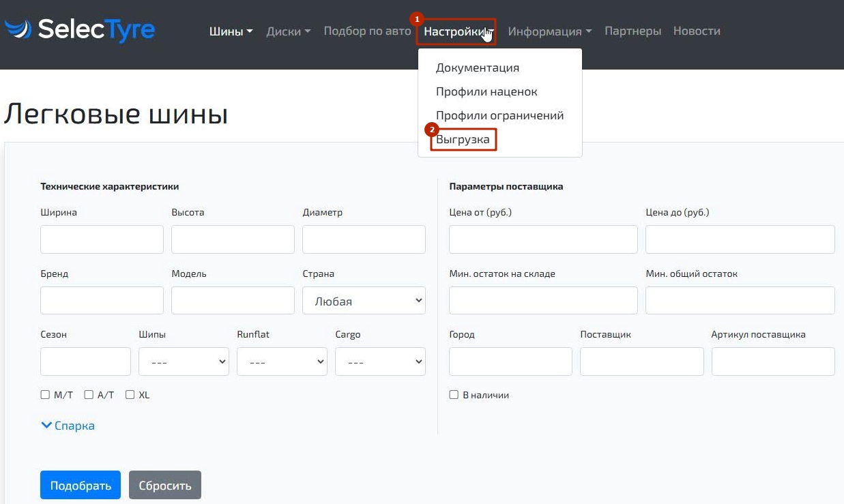Focus the Ширина input field

pyautogui.click(x=102, y=239)
